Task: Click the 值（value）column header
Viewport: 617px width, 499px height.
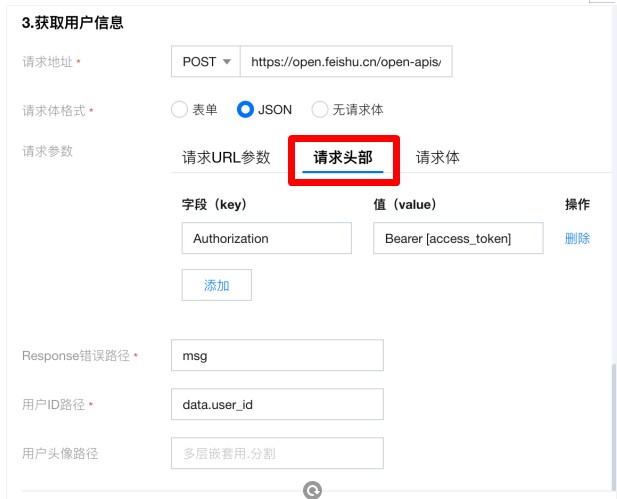Action: point(405,204)
